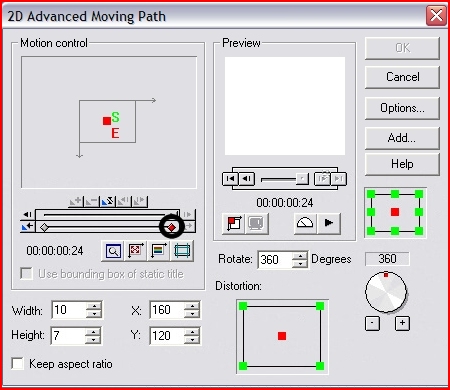Click the red square actual-image preview icon
Viewport: 450px width, 390px height.
[x=234, y=223]
